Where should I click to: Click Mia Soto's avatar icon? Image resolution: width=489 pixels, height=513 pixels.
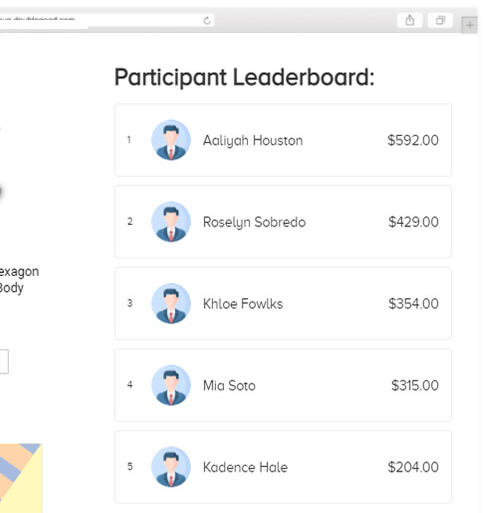(x=171, y=385)
